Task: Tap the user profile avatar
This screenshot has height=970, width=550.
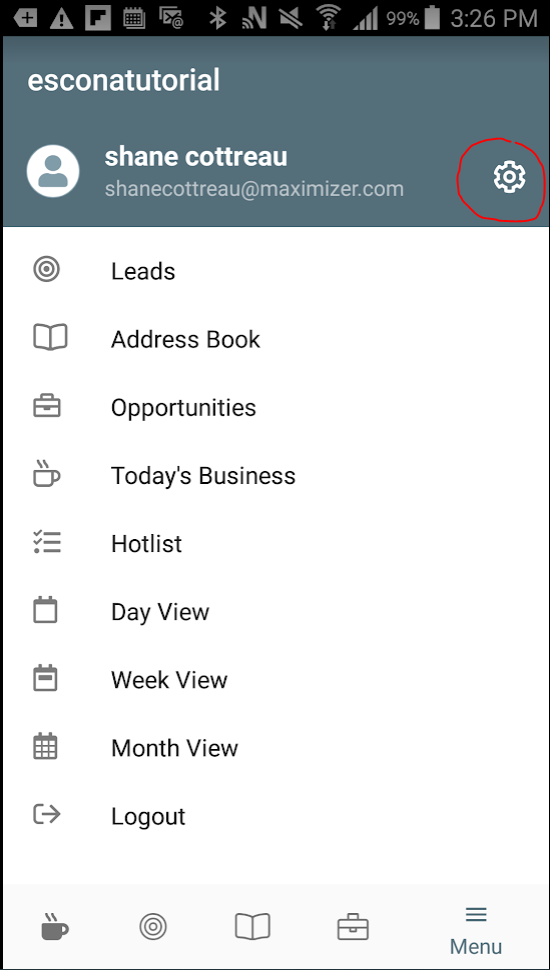Action: 53,171
